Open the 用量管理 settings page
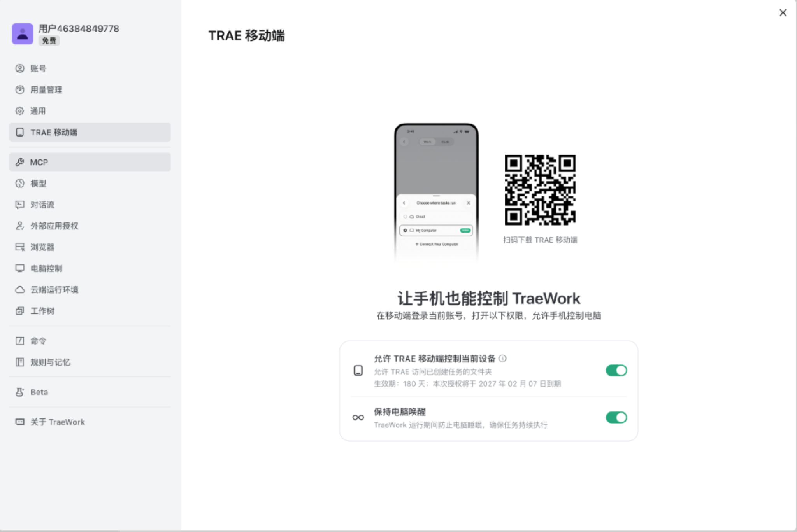Screen dimensions: 797x532 [90, 90]
